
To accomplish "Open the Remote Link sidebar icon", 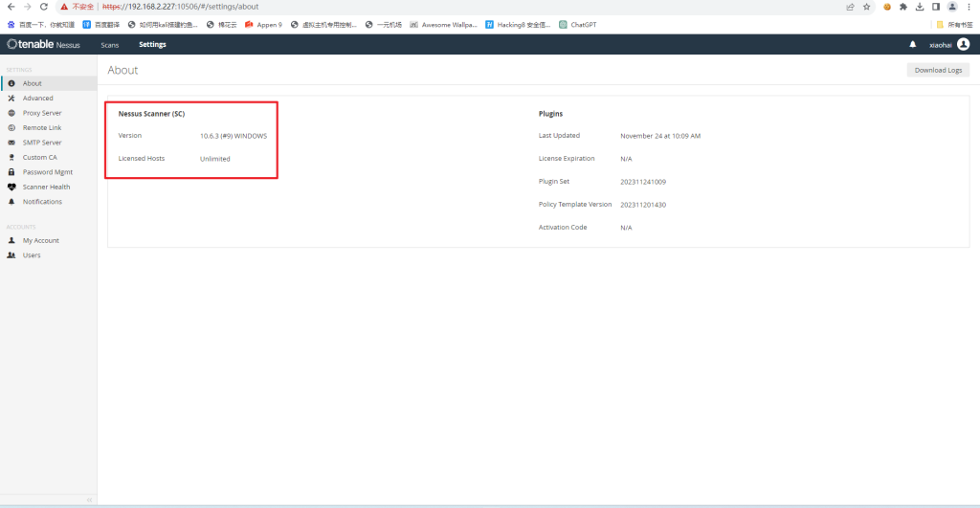I will pos(11,127).
